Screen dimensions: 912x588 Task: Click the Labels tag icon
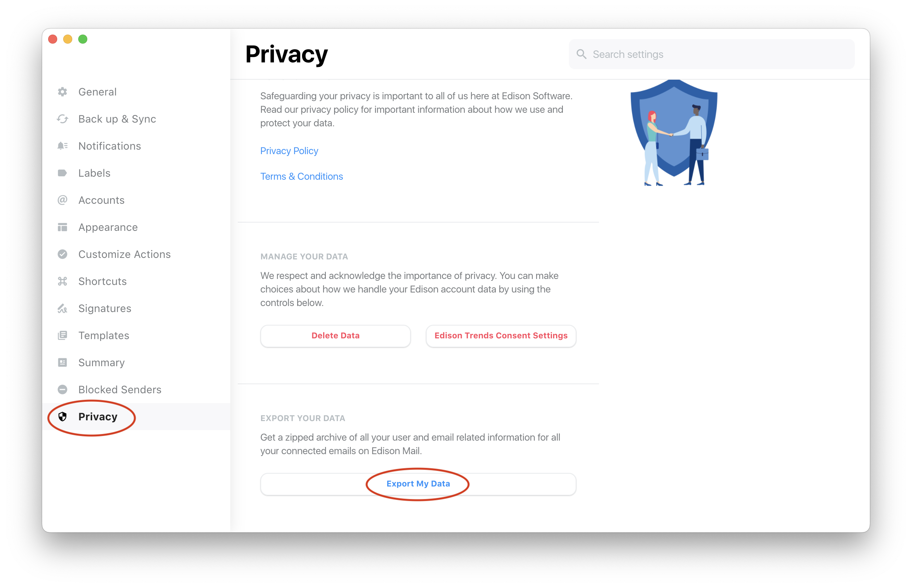coord(62,173)
